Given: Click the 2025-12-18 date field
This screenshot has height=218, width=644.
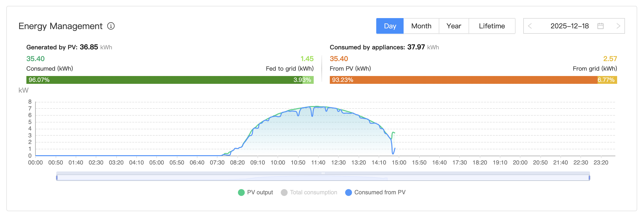Looking at the screenshot, I should click(x=569, y=26).
